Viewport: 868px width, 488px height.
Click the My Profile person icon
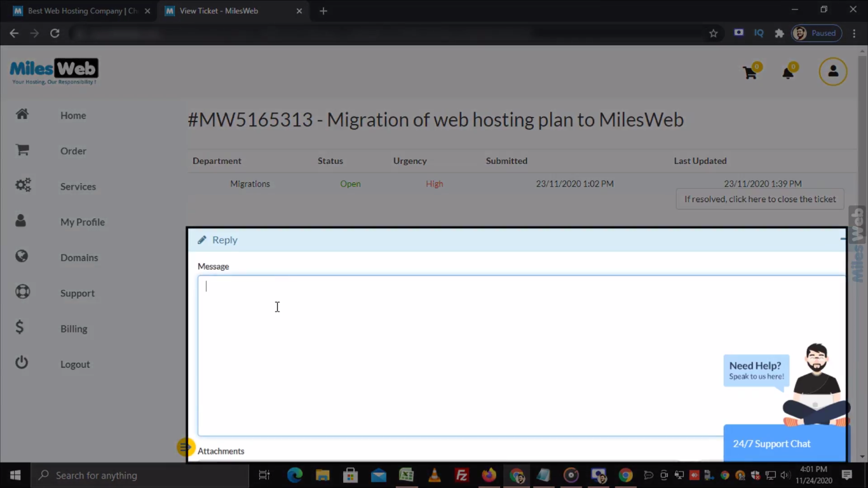(x=21, y=220)
